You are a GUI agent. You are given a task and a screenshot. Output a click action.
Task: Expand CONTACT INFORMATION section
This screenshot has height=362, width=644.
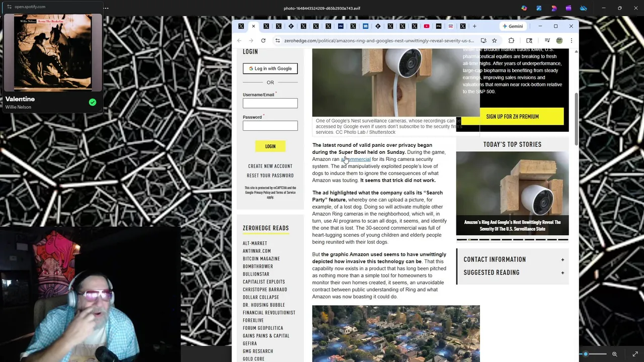click(513, 259)
